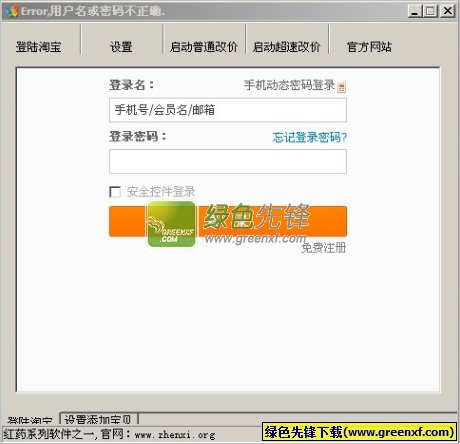Open the 免费注册 link
The image size is (460, 444).
click(323, 248)
